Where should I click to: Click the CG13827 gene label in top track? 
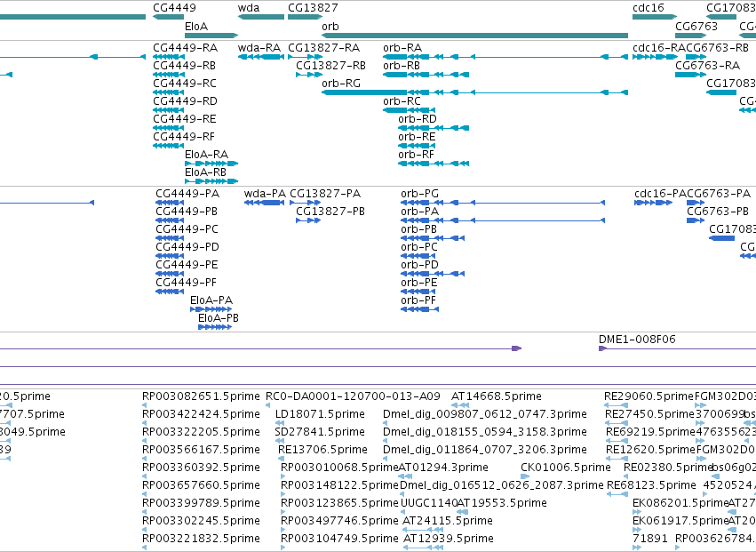click(x=313, y=8)
